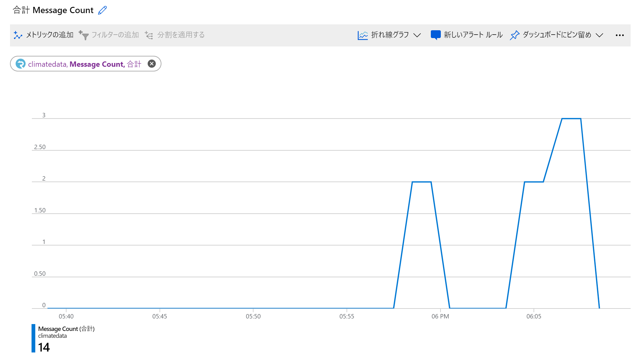Click the Message Count metric name in chip
The width and height of the screenshot is (640, 364).
point(97,64)
